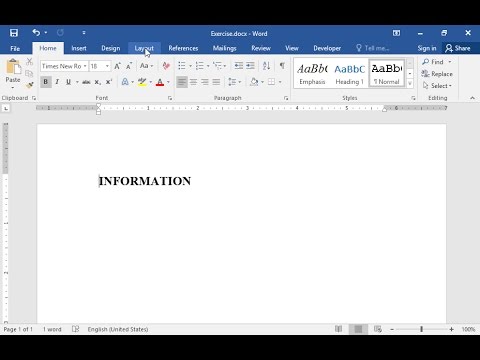Apply numbered list
This screenshot has width=480, height=360.
[x=199, y=66]
